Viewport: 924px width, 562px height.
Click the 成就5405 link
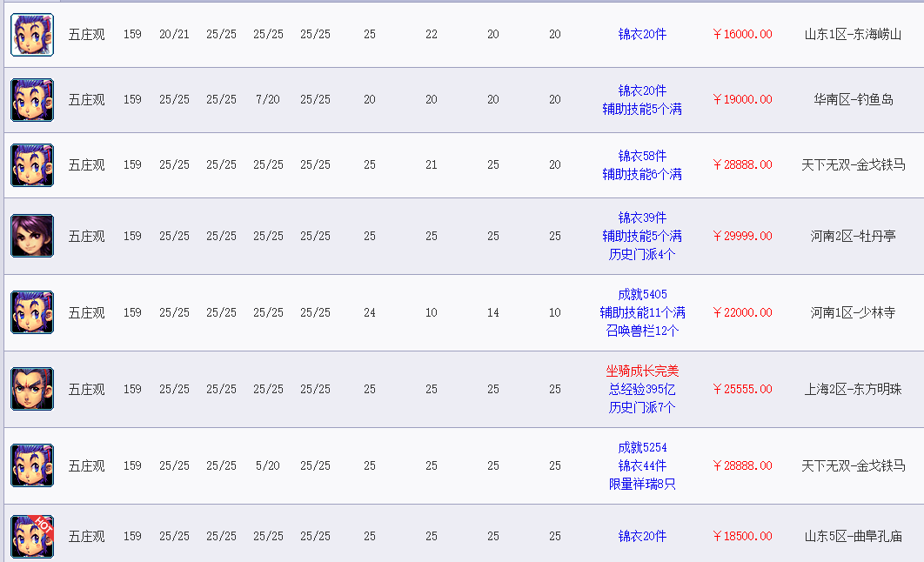[642, 294]
